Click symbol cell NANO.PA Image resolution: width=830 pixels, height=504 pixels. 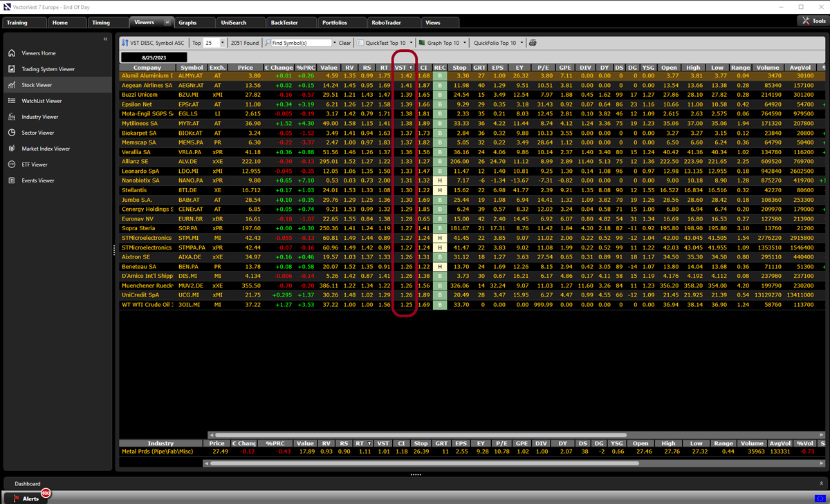[x=192, y=180]
